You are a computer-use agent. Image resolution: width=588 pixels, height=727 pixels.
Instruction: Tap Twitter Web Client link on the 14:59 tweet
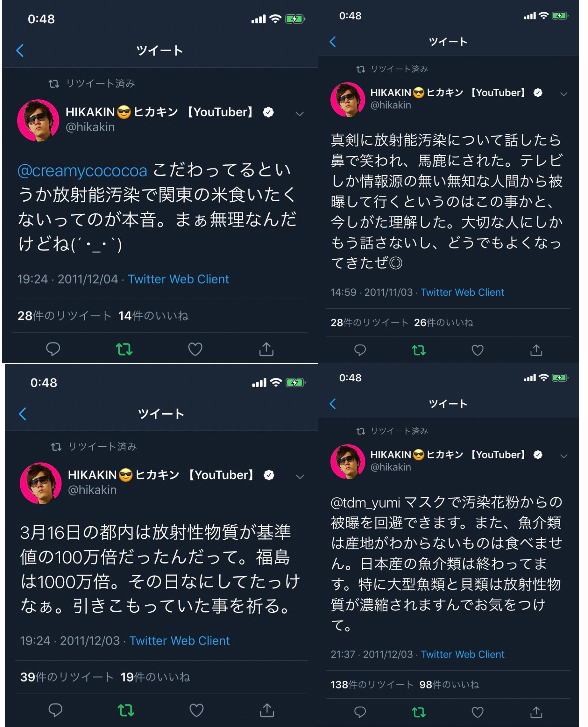point(462,292)
